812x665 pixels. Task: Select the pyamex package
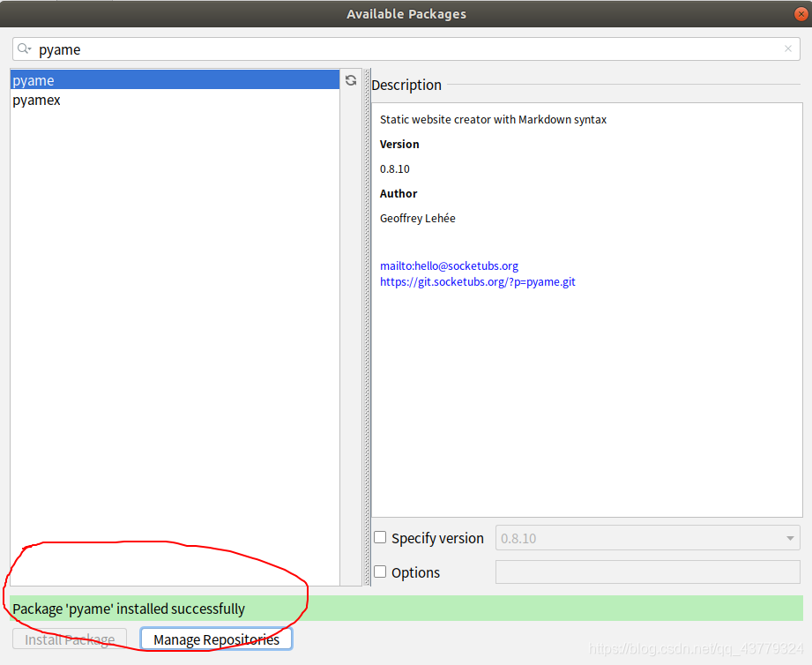click(36, 100)
